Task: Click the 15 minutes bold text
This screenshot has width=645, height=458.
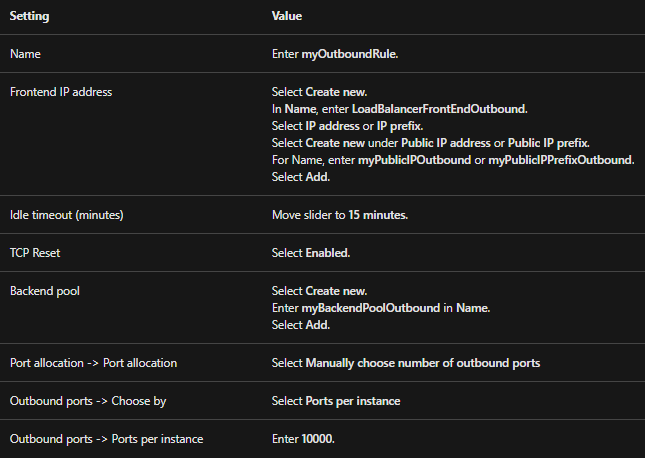Action: 377,215
